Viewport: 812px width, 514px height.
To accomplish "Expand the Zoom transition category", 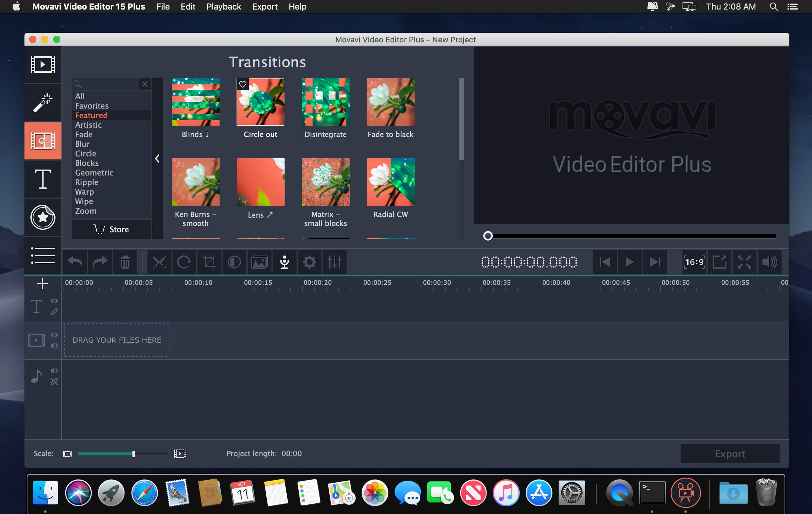I will 85,211.
